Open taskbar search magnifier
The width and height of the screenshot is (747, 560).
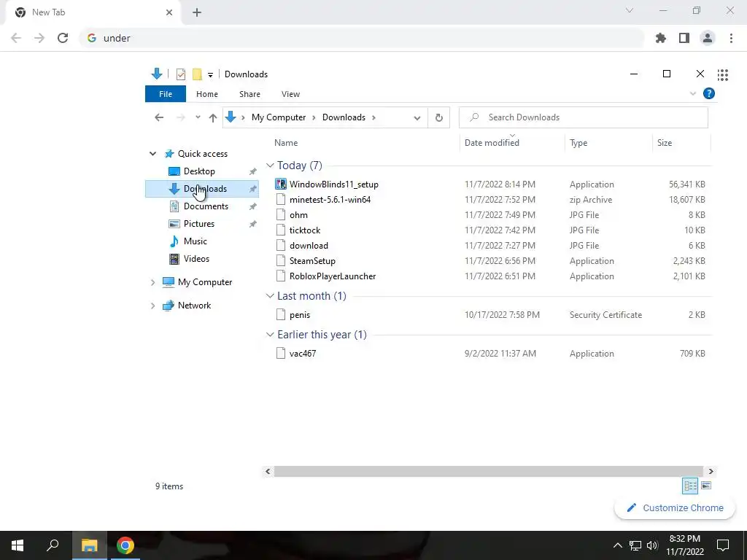pos(53,545)
